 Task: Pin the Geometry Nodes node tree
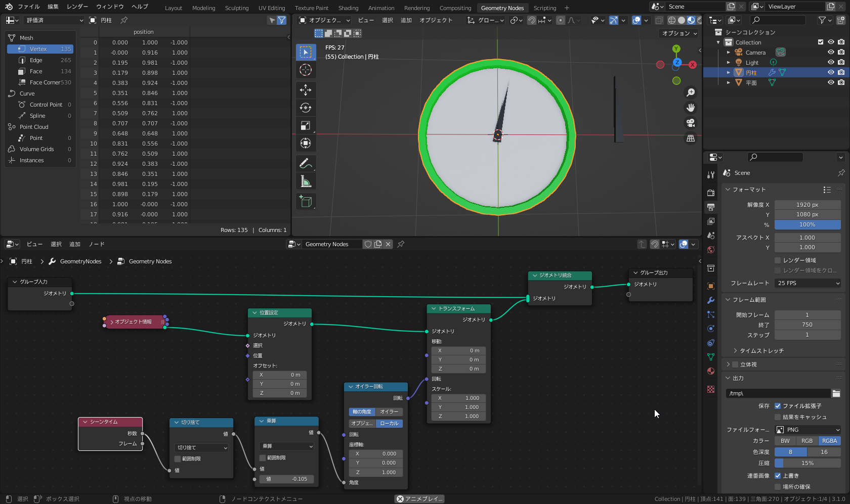point(401,244)
